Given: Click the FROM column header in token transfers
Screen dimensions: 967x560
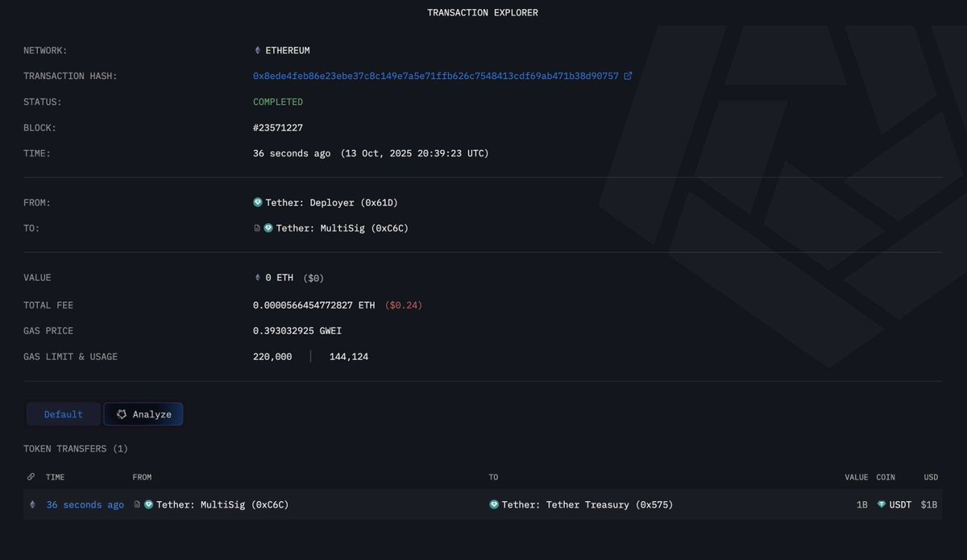Looking at the screenshot, I should coord(142,477).
